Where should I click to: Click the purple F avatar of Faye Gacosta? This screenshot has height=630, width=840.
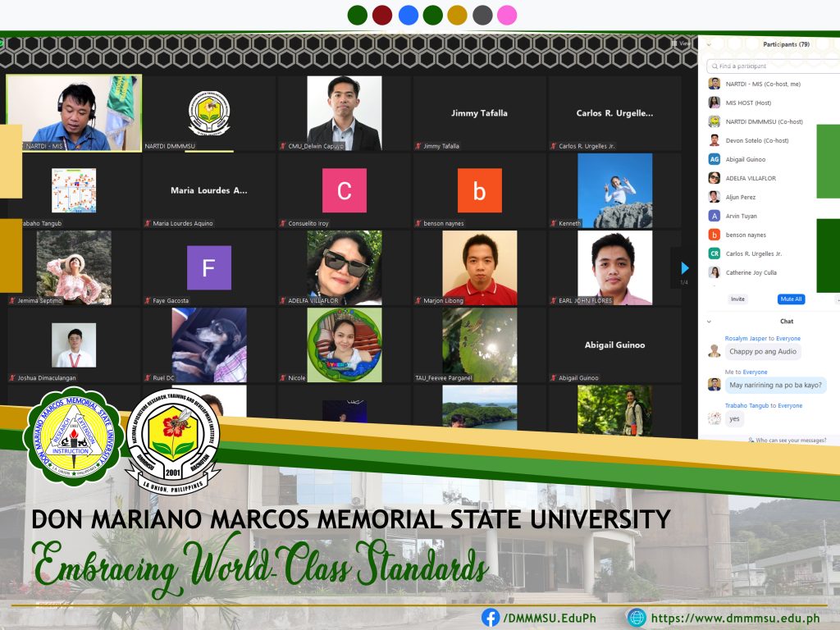pyautogui.click(x=209, y=267)
